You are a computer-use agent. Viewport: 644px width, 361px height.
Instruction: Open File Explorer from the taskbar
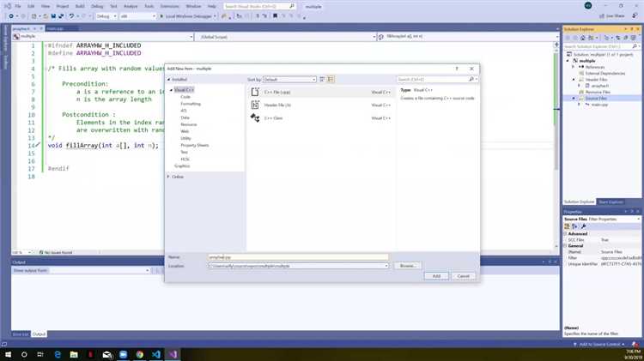(74, 354)
